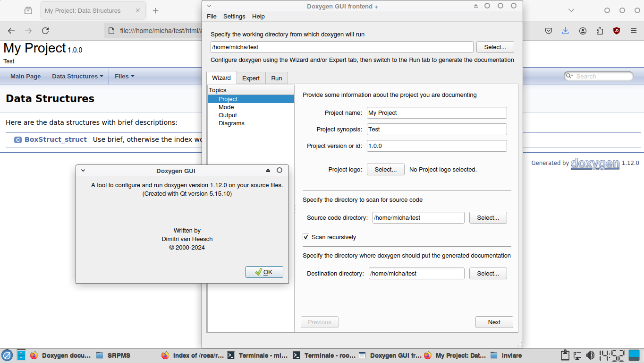Click the clipboard tray icon
644x363 pixels.
[565, 355]
